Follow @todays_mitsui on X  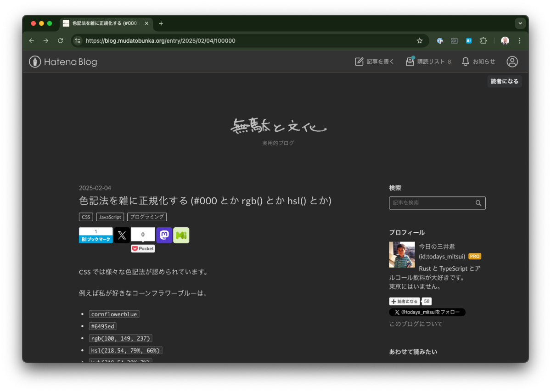click(x=427, y=312)
